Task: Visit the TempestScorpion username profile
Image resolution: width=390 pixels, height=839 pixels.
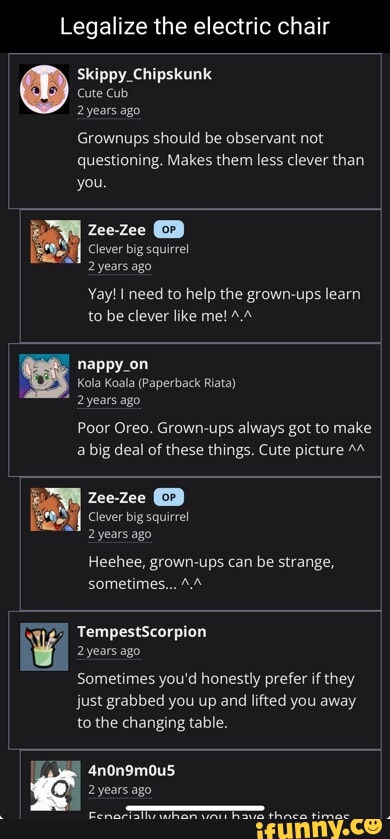Action: tap(142, 631)
